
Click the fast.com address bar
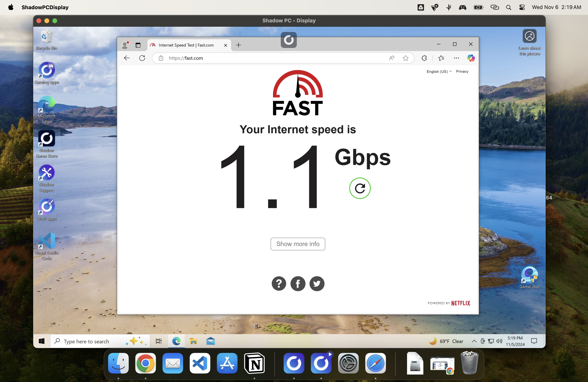click(x=283, y=58)
